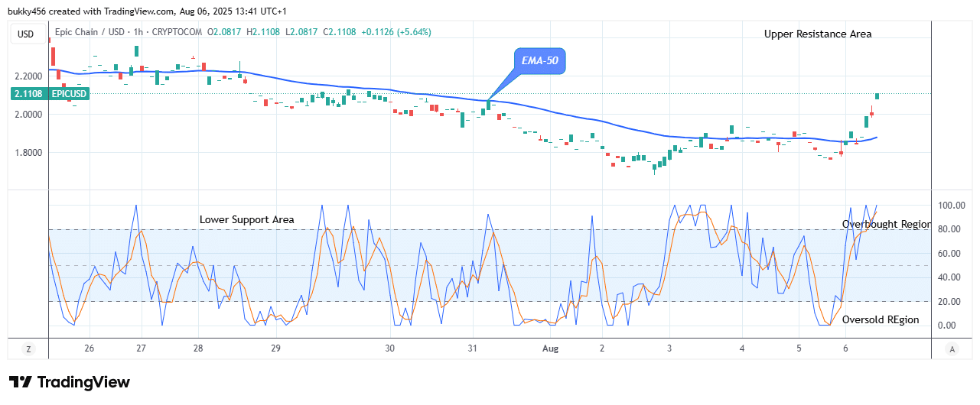Click the EMA-50 callout label
The height and width of the screenshot is (405, 980).
[x=540, y=60]
